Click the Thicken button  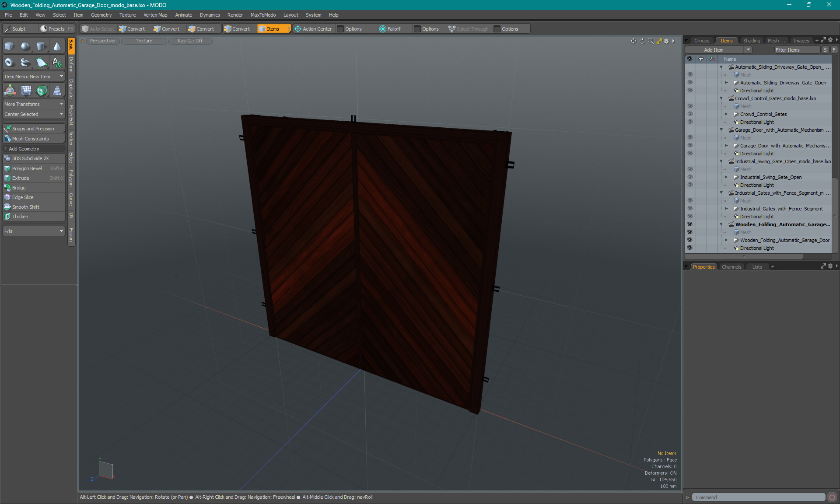click(34, 217)
